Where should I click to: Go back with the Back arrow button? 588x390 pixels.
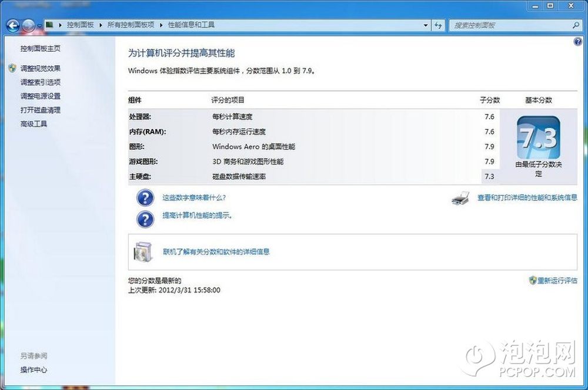13,25
